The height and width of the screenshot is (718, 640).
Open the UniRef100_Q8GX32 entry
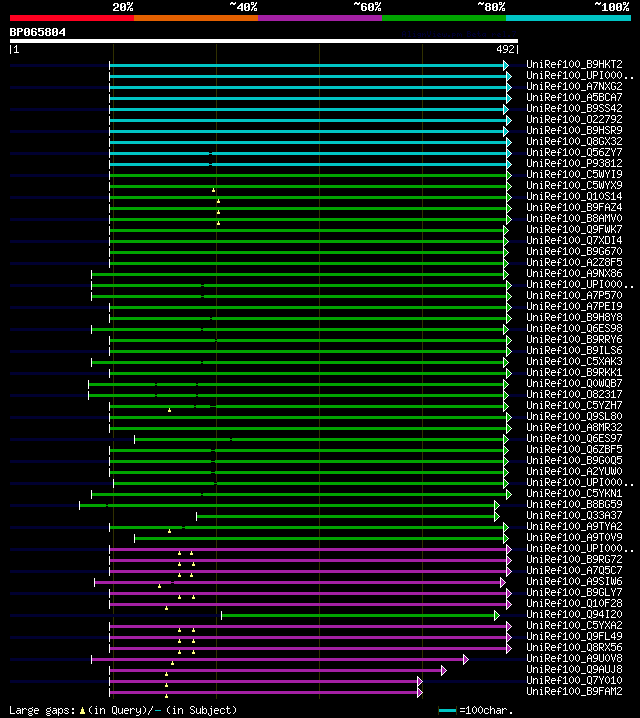pos(574,141)
